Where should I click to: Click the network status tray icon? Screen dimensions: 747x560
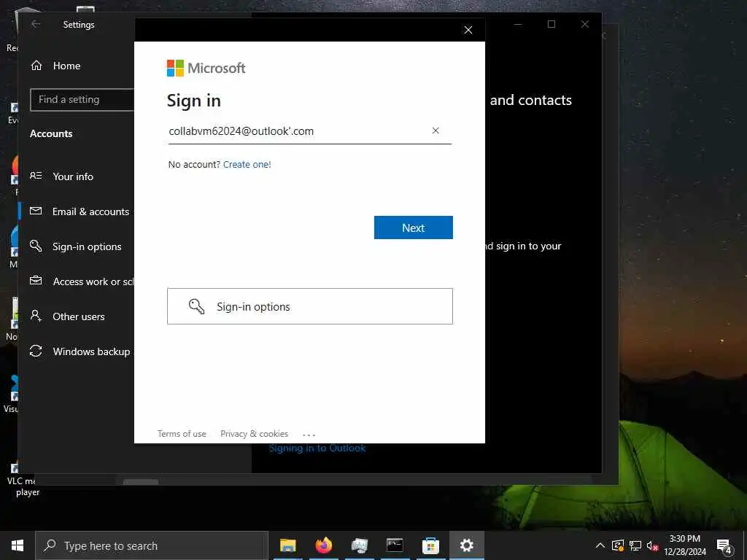635,545
